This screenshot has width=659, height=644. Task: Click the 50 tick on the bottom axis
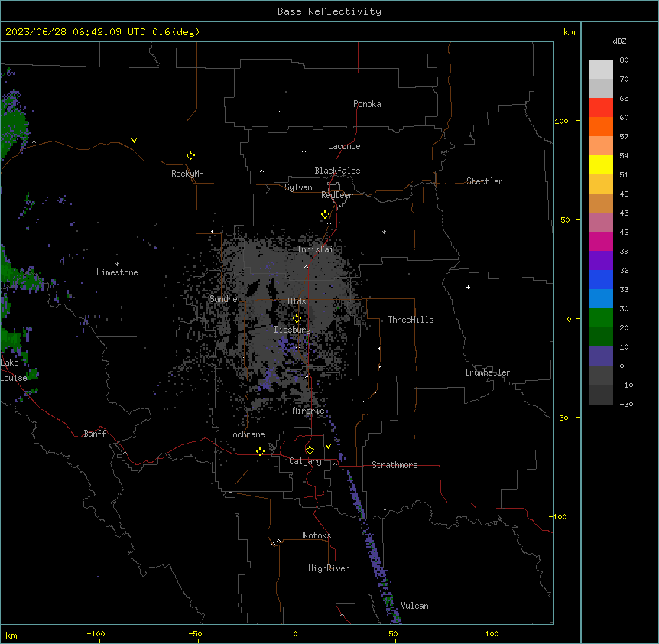tap(393, 633)
